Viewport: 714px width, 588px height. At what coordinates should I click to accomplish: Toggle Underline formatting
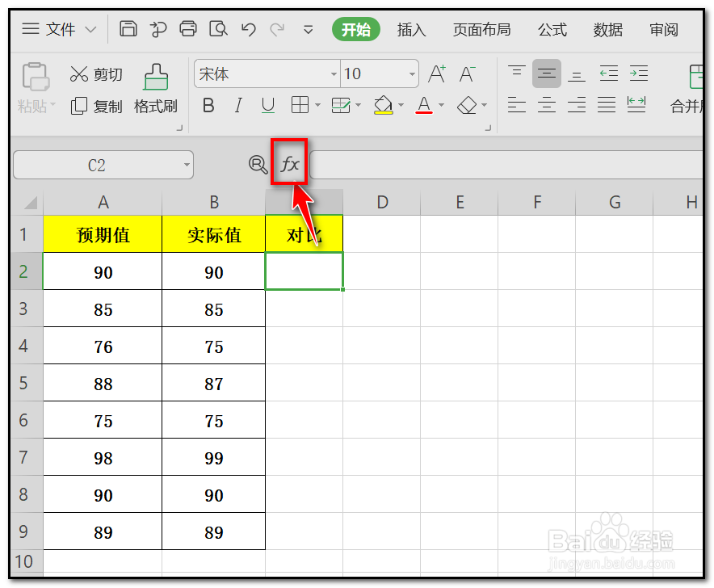pyautogui.click(x=268, y=106)
